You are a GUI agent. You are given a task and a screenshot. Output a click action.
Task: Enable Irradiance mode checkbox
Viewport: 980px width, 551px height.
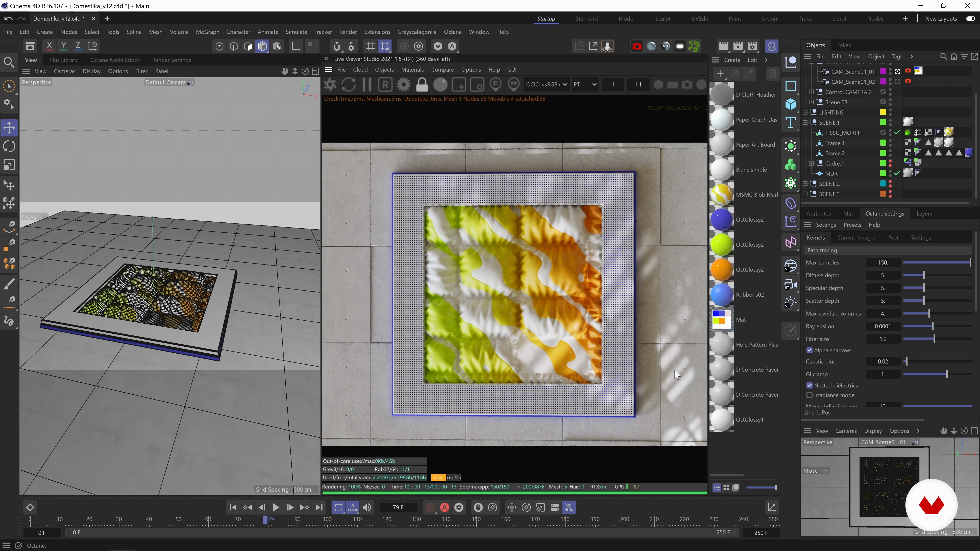[809, 395]
